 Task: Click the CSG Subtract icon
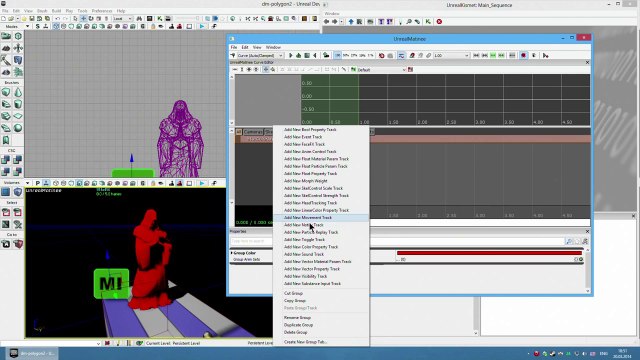18,160
